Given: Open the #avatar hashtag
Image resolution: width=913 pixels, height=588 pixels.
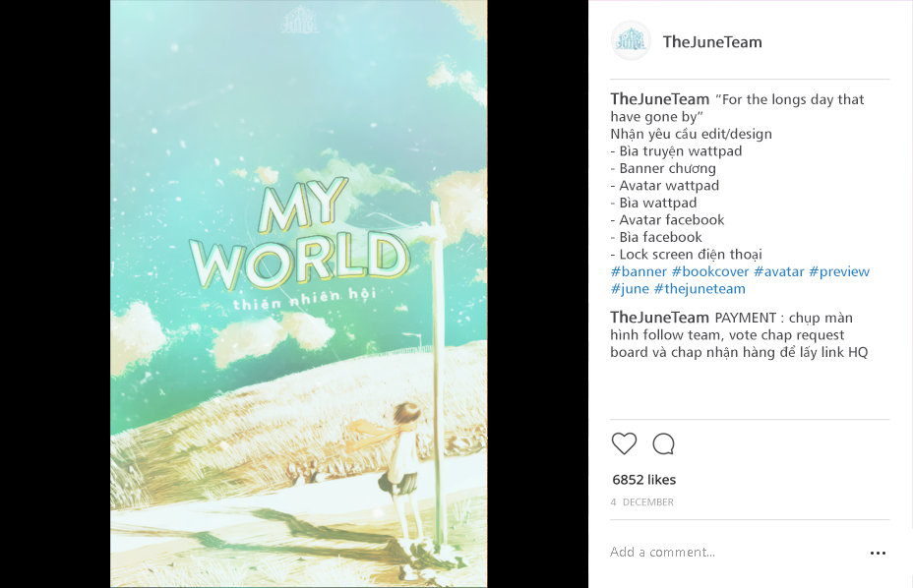Looking at the screenshot, I should [x=778, y=272].
